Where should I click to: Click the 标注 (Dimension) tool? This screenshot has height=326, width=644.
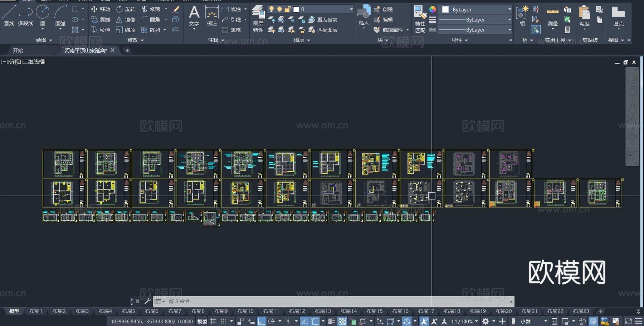pyautogui.click(x=212, y=16)
